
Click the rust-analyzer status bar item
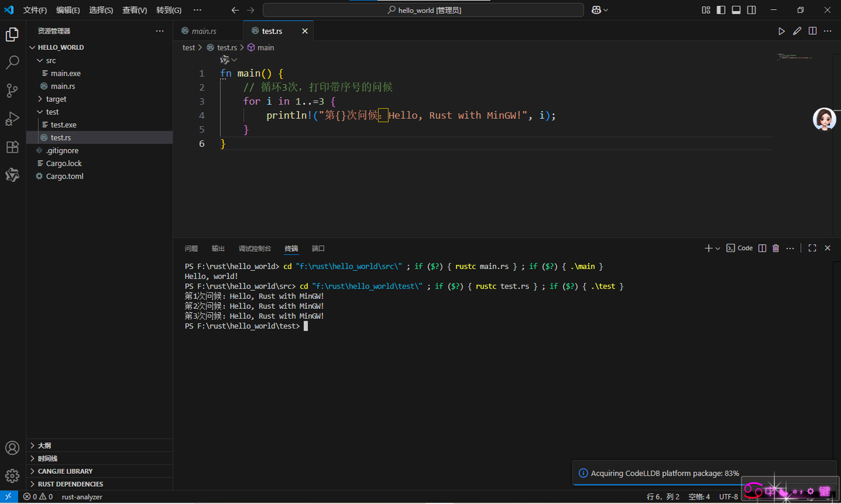pyautogui.click(x=82, y=497)
